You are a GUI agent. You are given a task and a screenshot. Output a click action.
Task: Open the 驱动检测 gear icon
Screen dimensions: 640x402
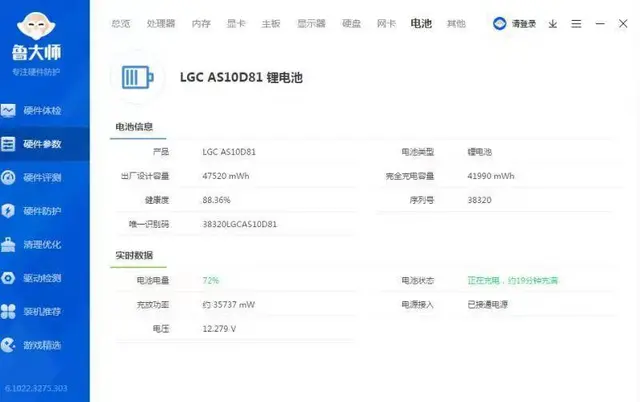[x=8, y=278]
